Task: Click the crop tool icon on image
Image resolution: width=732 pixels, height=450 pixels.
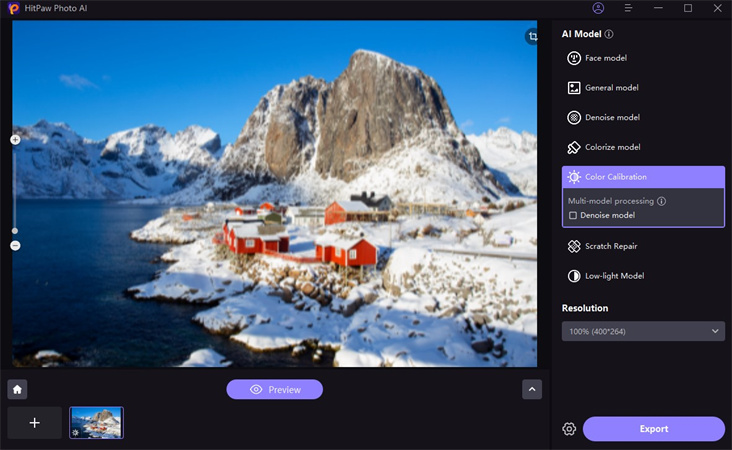Action: click(533, 36)
